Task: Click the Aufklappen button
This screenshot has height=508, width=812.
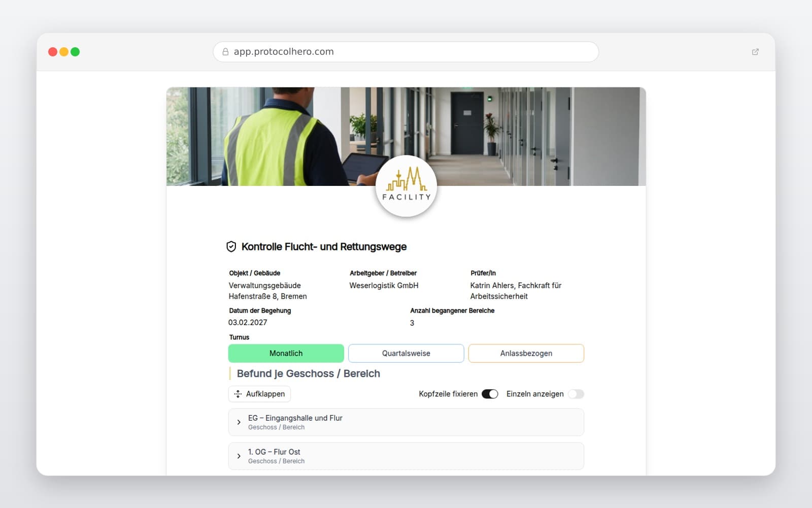Action: coord(259,394)
